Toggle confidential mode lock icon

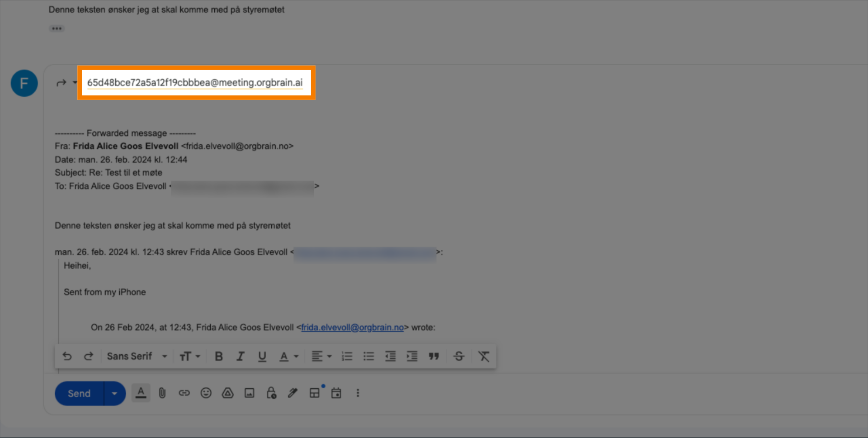pyautogui.click(x=271, y=393)
